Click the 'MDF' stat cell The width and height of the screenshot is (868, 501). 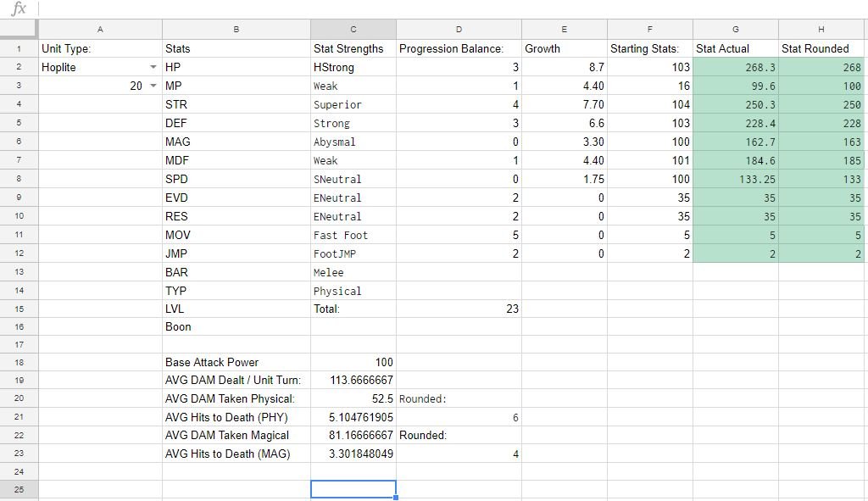point(236,160)
